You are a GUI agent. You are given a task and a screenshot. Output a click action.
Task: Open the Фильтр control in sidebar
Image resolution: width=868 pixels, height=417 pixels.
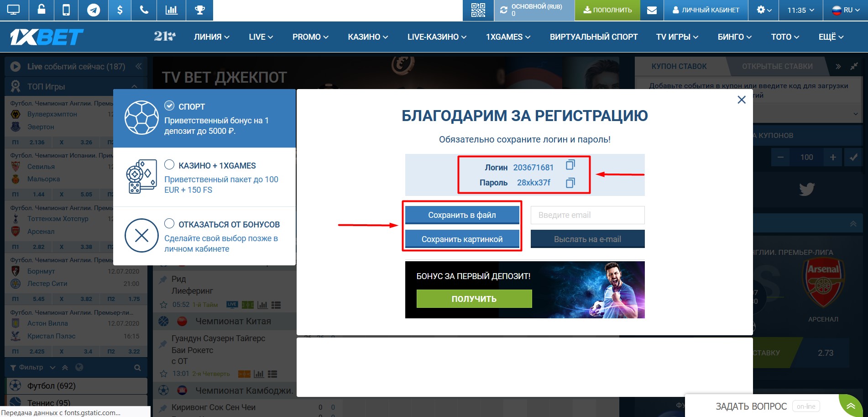coord(32,367)
